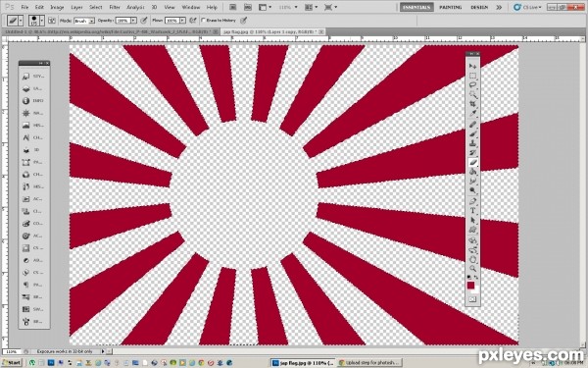Select the Paint Bucket tool
The height and width of the screenshot is (368, 588).
[x=472, y=172]
